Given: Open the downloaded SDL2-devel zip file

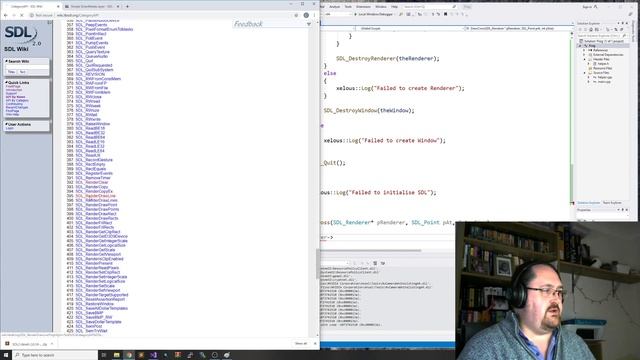Looking at the screenshot, I should click(x=27, y=344).
